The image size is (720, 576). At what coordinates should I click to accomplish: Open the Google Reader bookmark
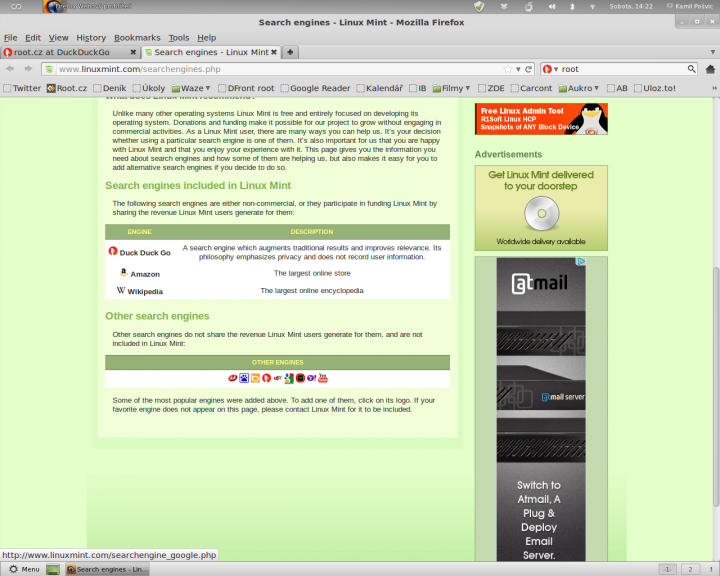pyautogui.click(x=315, y=88)
